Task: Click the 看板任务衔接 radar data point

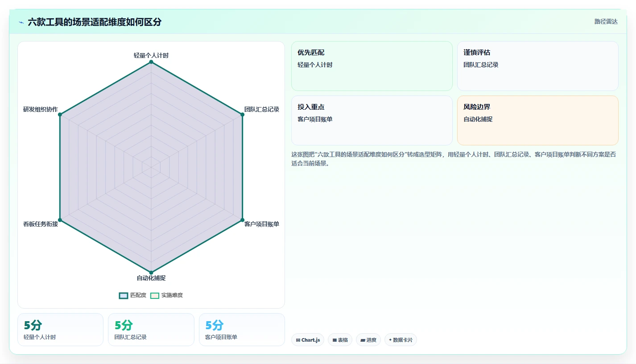Action: click(x=60, y=220)
